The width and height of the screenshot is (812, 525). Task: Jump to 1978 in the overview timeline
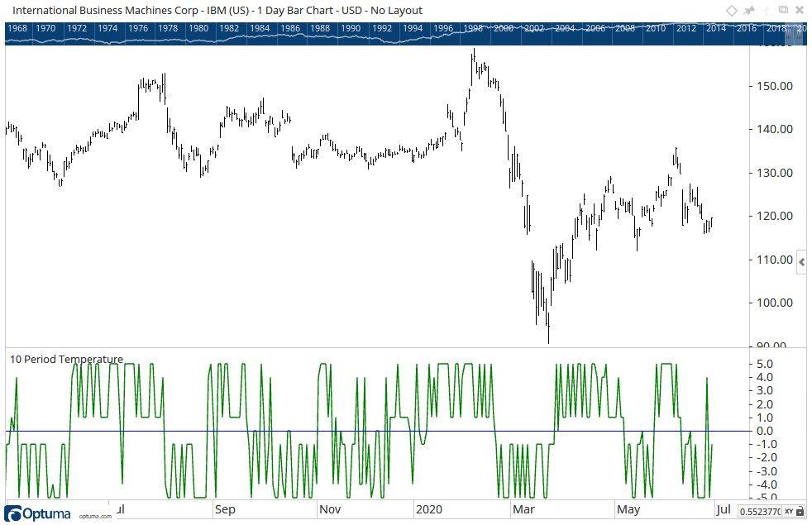pos(169,28)
